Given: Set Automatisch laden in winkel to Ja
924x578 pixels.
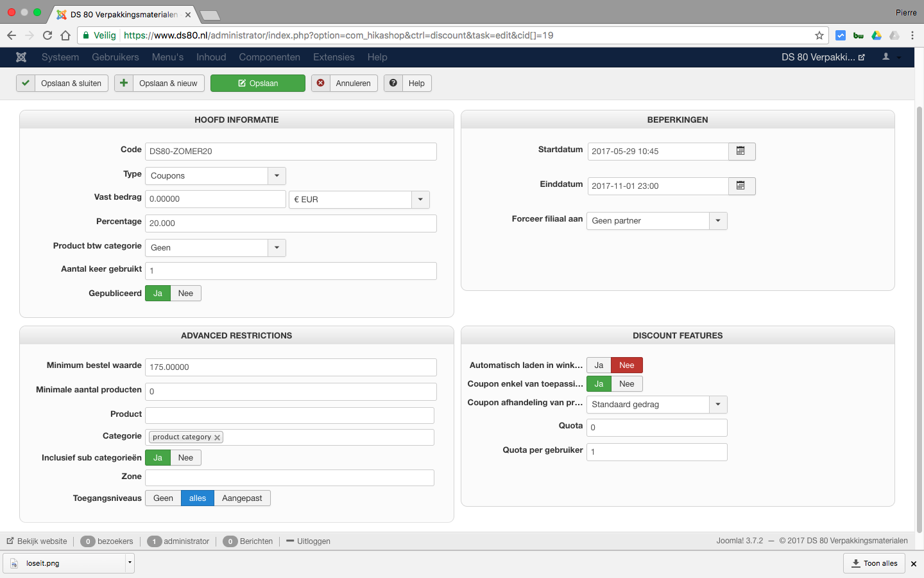Looking at the screenshot, I should [599, 365].
